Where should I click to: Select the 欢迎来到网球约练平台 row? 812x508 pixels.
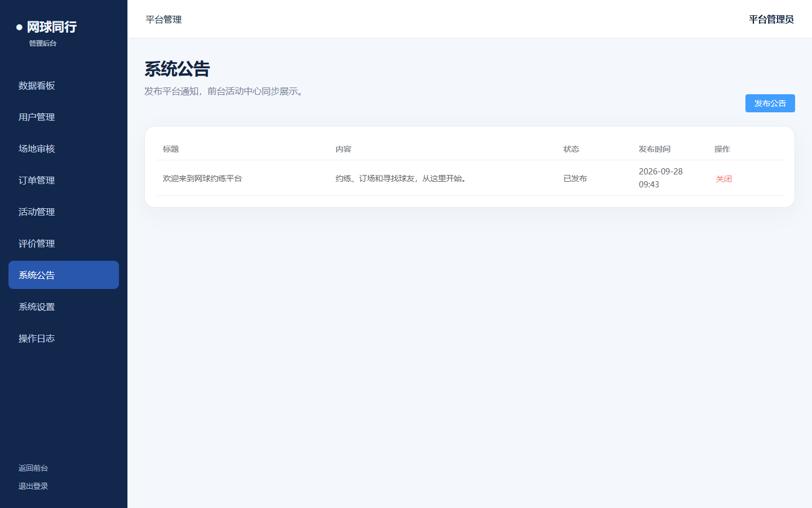click(470, 178)
